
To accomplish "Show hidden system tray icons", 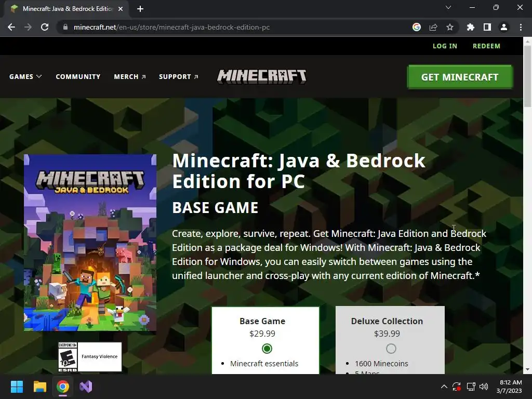I will (444, 387).
